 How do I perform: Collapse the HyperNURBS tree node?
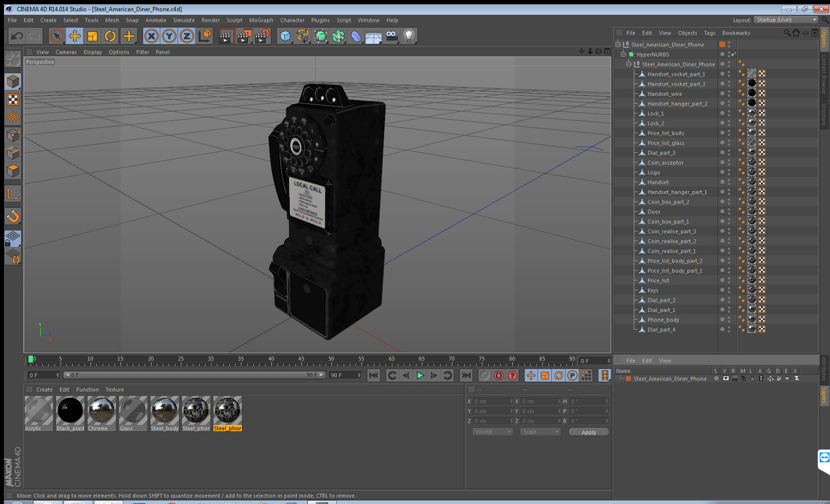tap(623, 54)
